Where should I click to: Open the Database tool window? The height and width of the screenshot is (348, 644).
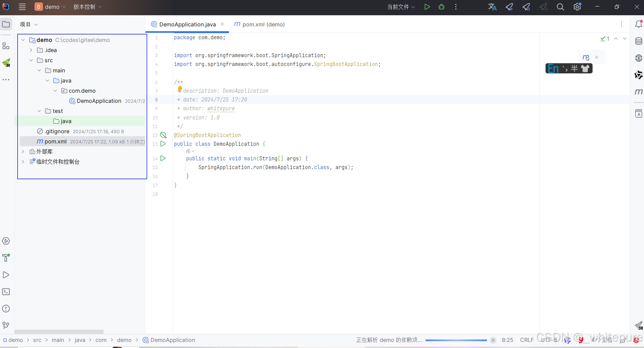click(x=639, y=41)
